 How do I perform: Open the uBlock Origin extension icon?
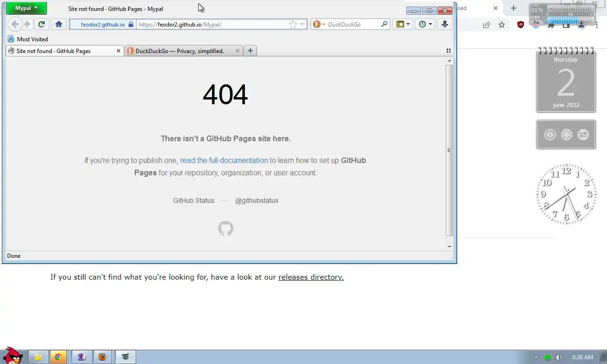point(521,25)
